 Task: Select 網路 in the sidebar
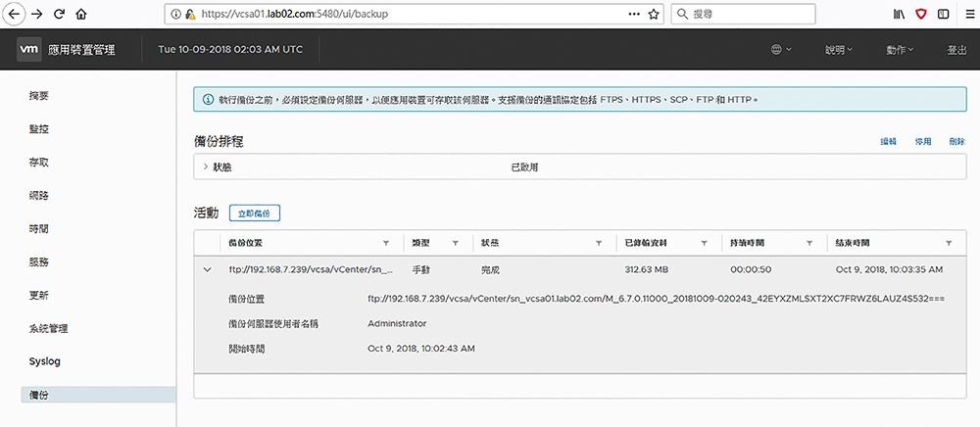coord(39,195)
